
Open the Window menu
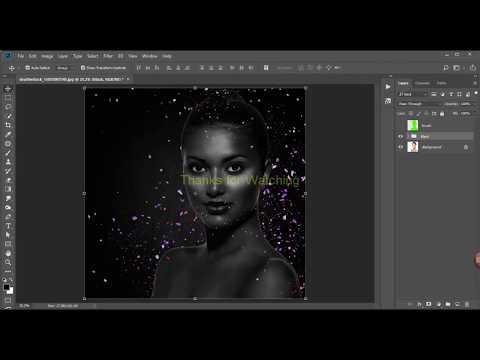coord(150,56)
